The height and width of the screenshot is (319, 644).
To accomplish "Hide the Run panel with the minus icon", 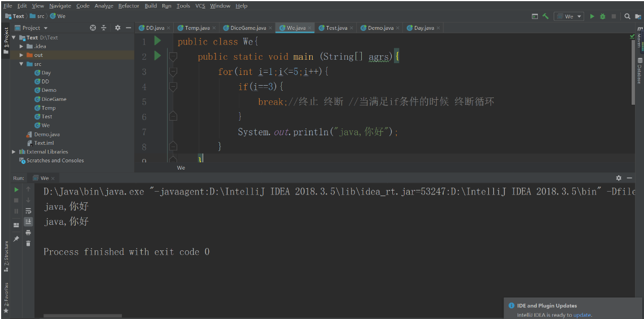I will point(630,178).
